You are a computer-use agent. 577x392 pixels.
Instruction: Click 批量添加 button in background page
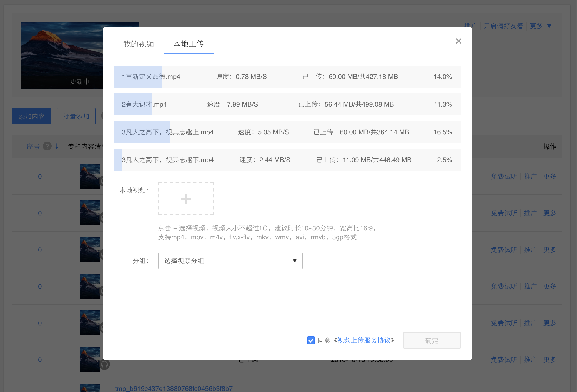click(x=76, y=116)
